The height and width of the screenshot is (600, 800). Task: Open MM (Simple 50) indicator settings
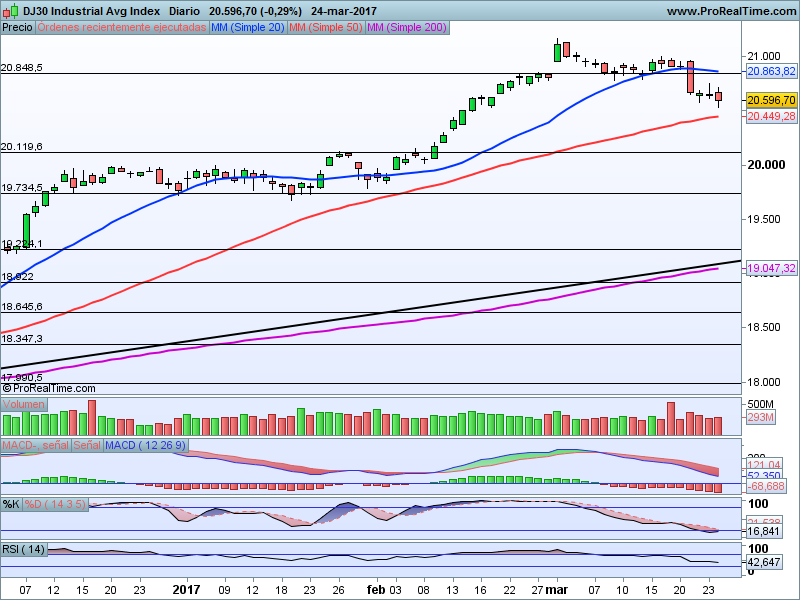(x=325, y=28)
